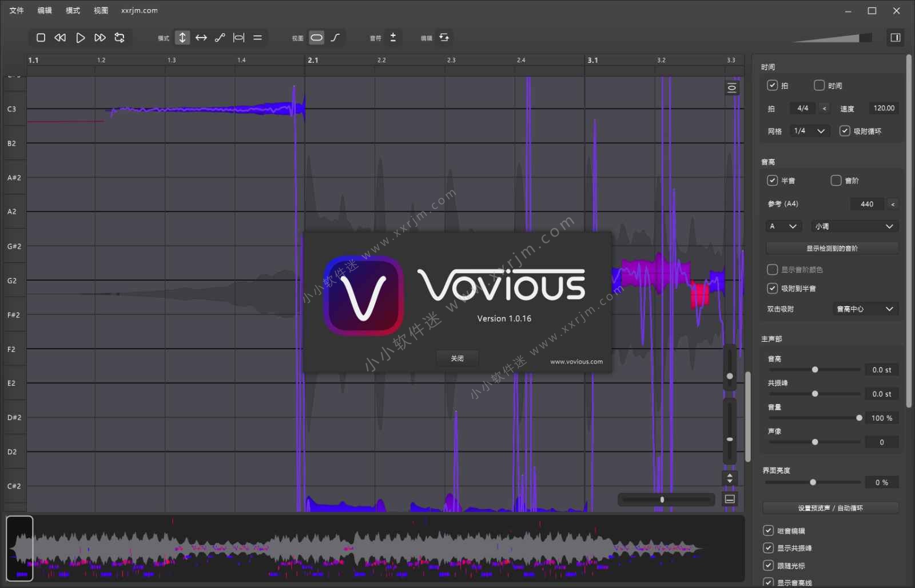Screen dimensions: 915x588
Task: Select the horizontal time arrow mode tool
Action: pos(201,38)
